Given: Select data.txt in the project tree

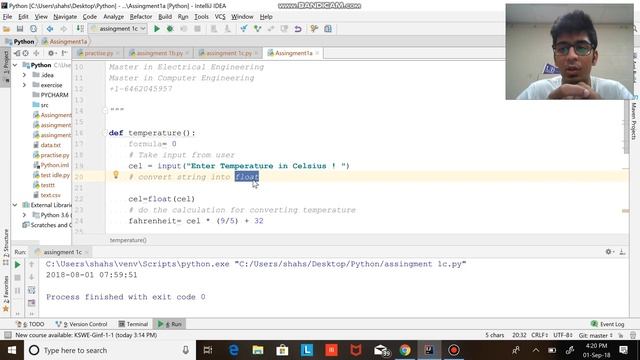Looking at the screenshot, I should click(50, 145).
